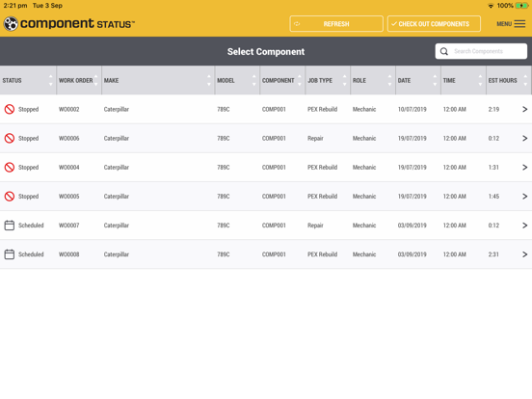Select work order WO0005 text

click(x=68, y=196)
